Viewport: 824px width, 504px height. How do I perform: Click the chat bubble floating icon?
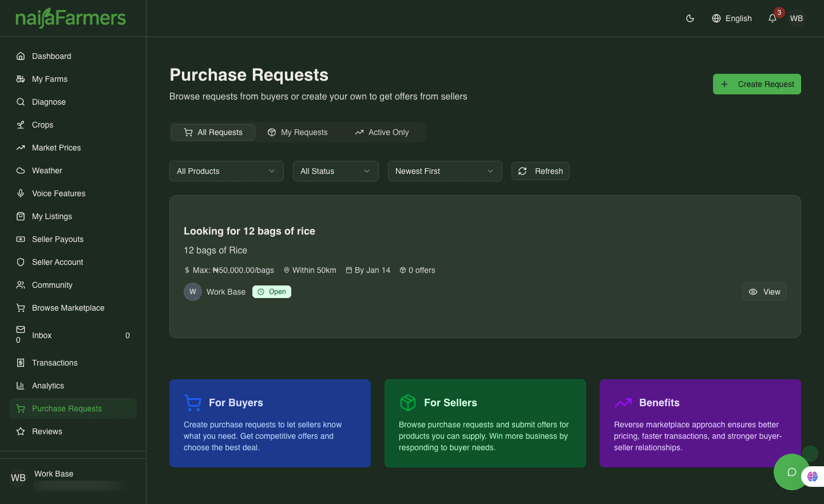(x=791, y=472)
